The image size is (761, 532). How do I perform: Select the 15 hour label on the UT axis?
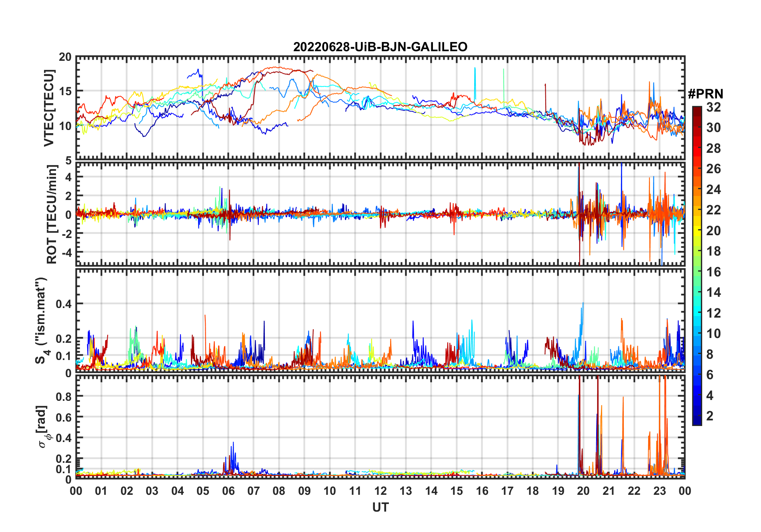457,491
